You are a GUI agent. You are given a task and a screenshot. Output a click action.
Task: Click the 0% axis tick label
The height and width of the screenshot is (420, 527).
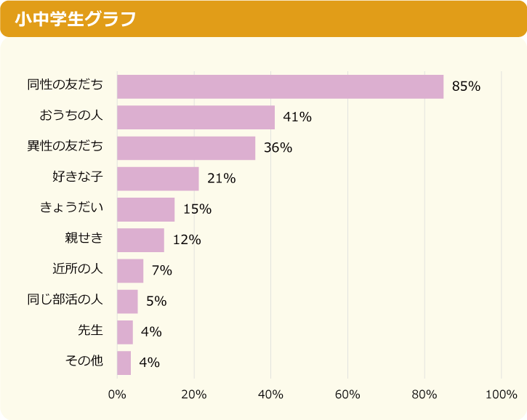117,394
